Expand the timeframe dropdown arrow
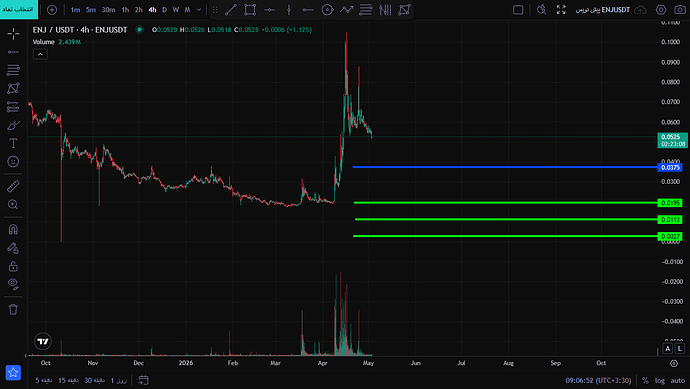The image size is (690, 389). point(198,10)
